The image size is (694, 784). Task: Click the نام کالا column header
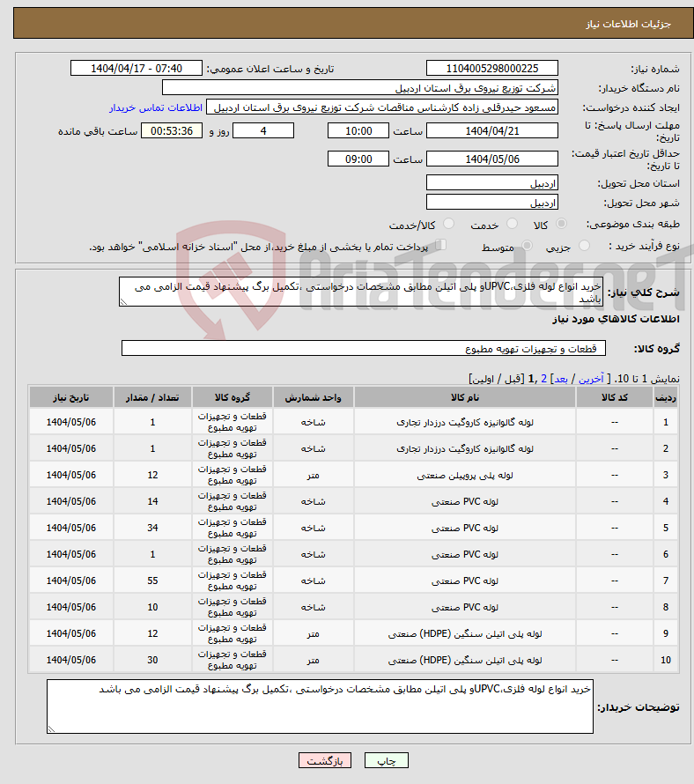pyautogui.click(x=465, y=397)
